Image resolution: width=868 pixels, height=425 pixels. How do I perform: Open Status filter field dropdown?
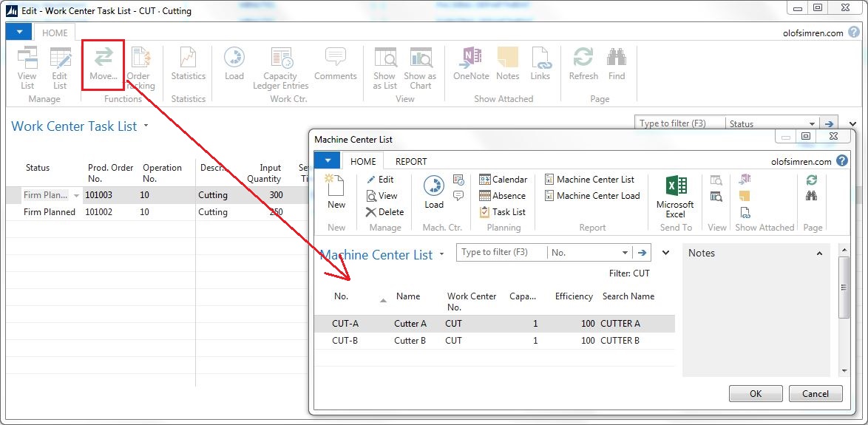pyautogui.click(x=812, y=124)
